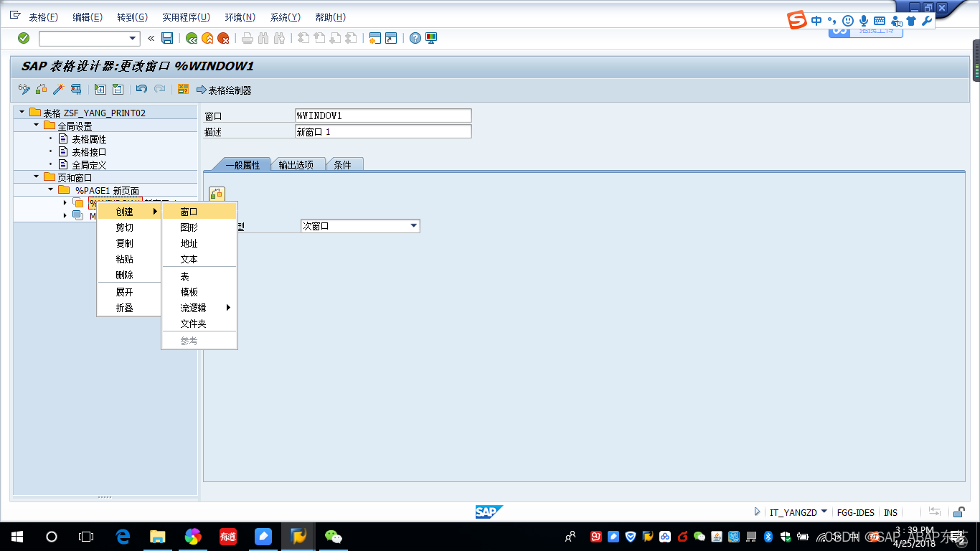
Task: Open the 系统(Y) menu
Action: pyautogui.click(x=285, y=17)
